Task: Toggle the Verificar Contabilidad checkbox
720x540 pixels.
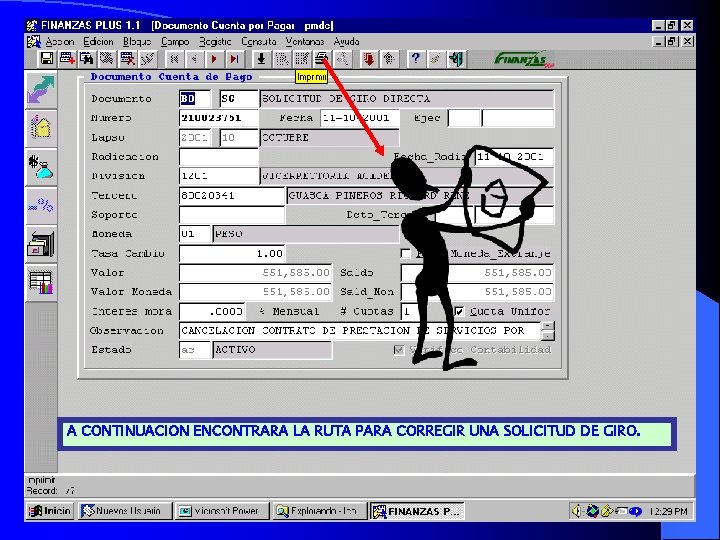Action: tap(399, 350)
